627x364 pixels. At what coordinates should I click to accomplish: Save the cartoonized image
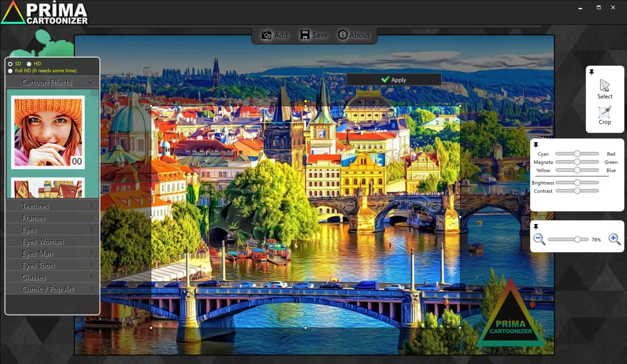coord(313,35)
